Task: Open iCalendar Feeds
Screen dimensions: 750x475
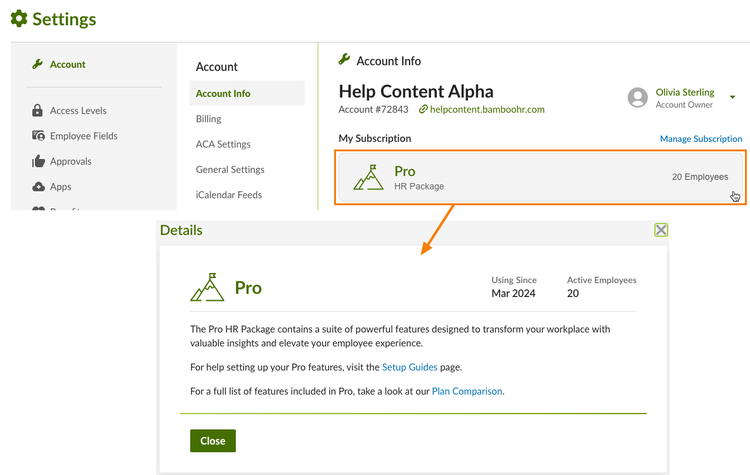Action: (x=229, y=195)
